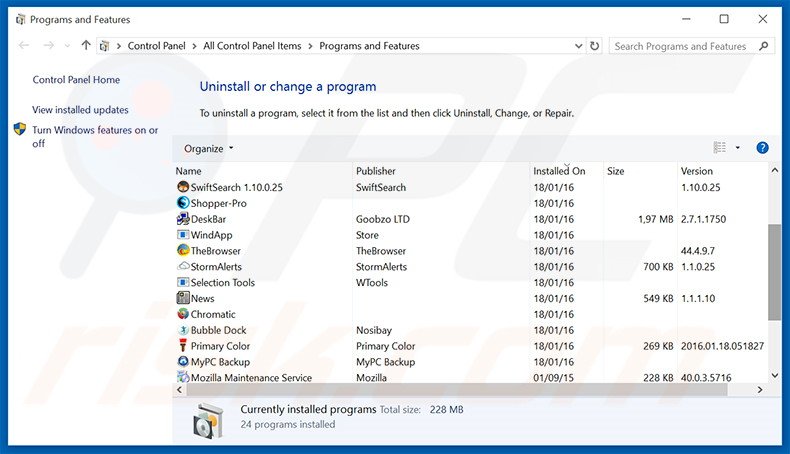This screenshot has height=454, width=790.
Task: Open Turn Windows features on or off
Action: [x=95, y=136]
